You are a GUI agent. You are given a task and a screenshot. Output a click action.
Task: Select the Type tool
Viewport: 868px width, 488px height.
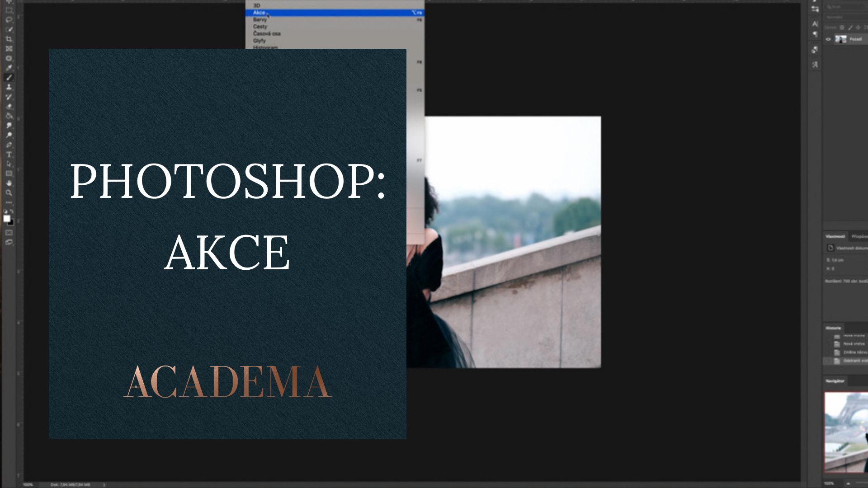click(9, 155)
